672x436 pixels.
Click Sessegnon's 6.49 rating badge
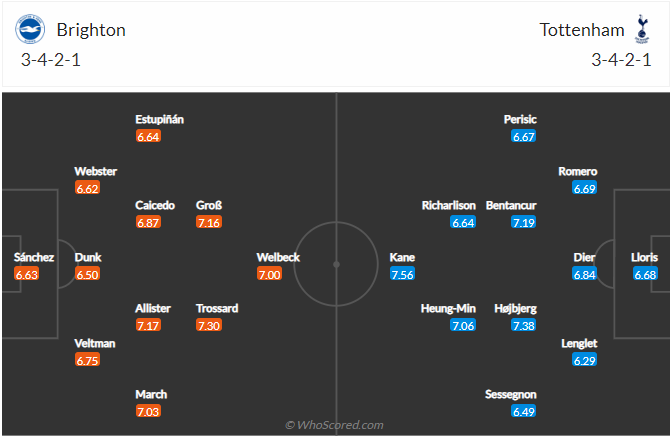(x=524, y=412)
